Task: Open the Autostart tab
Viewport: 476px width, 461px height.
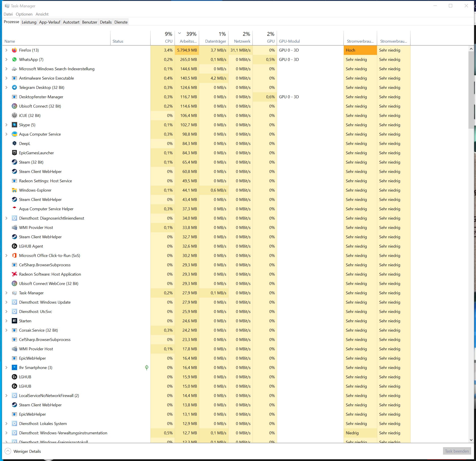Action: point(71,22)
